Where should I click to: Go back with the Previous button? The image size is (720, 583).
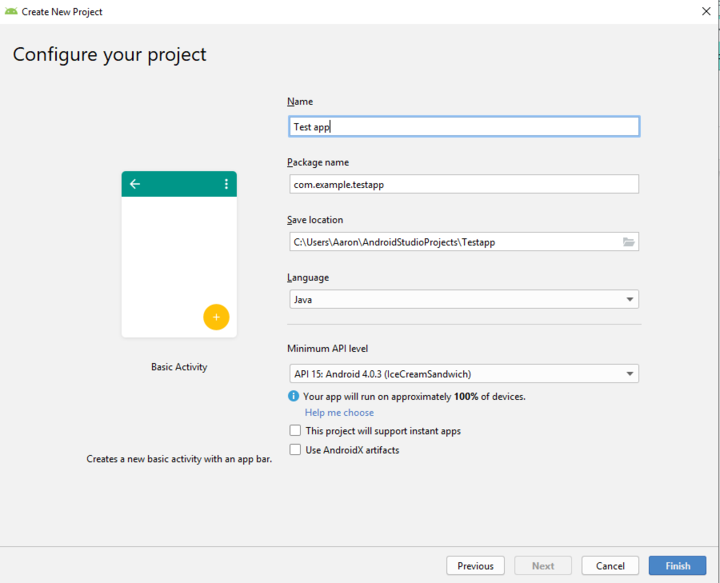[475, 566]
